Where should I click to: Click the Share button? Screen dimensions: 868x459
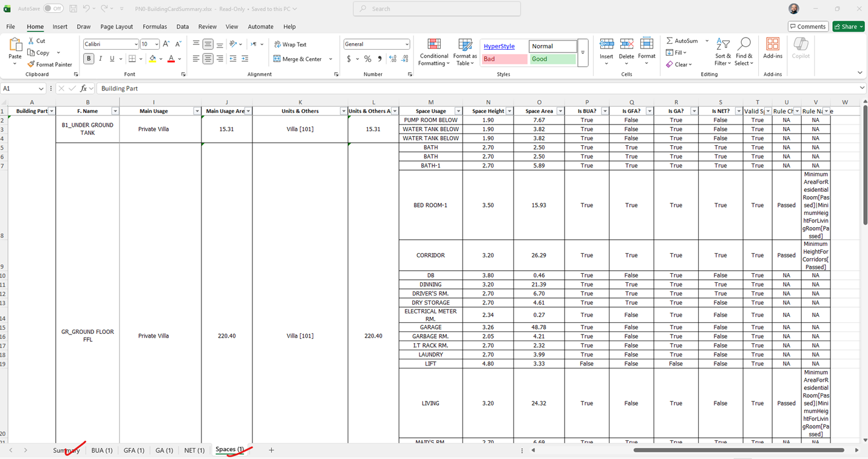(x=848, y=26)
